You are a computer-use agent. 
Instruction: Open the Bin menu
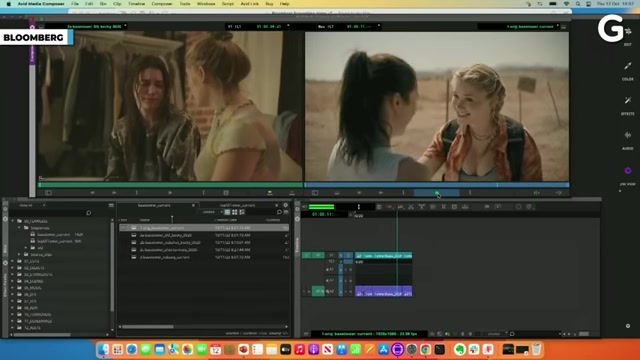click(x=103, y=4)
